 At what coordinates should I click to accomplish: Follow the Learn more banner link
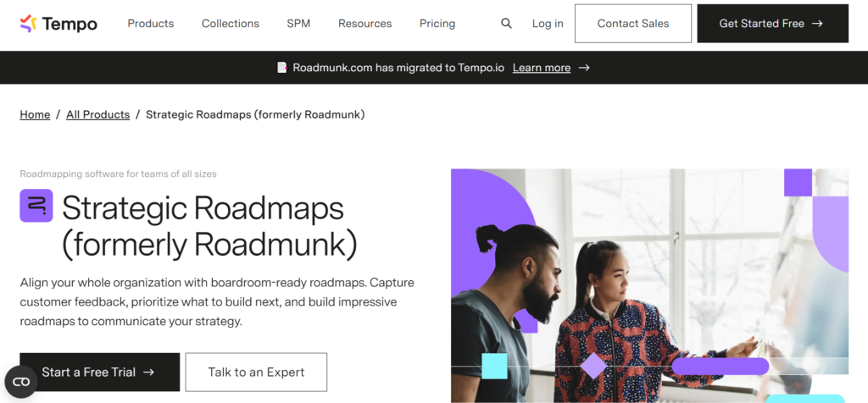pos(541,68)
